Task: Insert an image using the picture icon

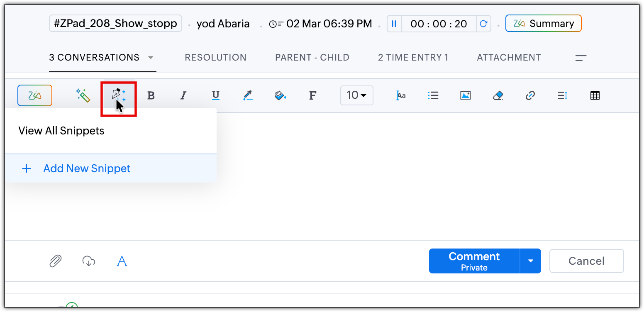Action: coord(466,96)
